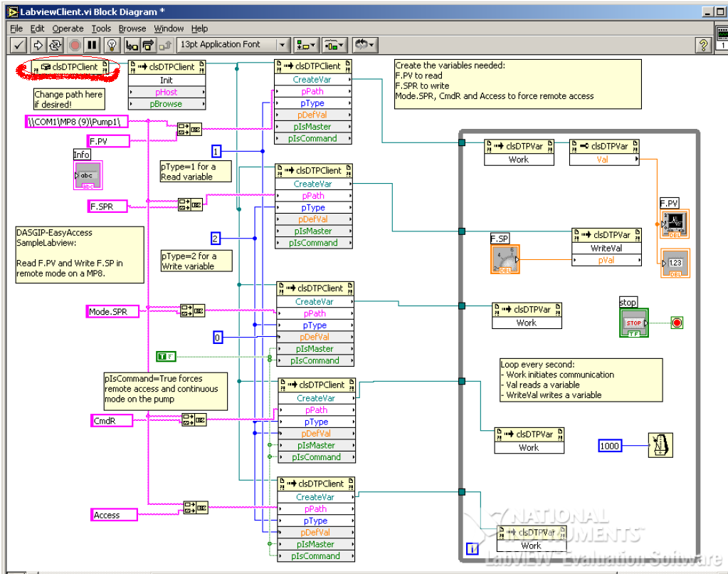Open the Reorder dropdown
Viewport: 728px width, 574px height.
coord(365,45)
